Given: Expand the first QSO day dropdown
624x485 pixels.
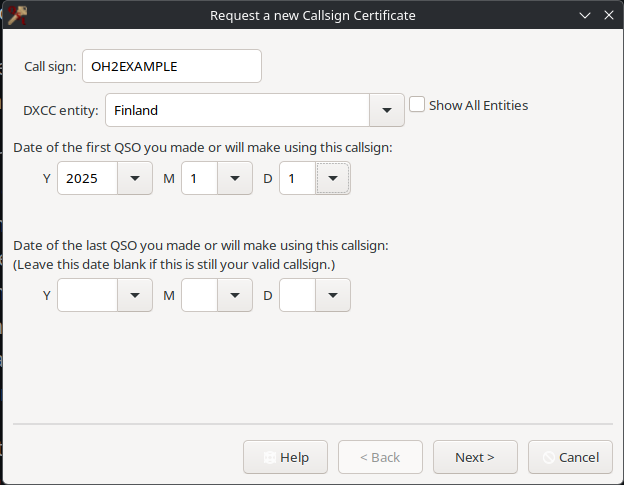Looking at the screenshot, I should coord(333,179).
